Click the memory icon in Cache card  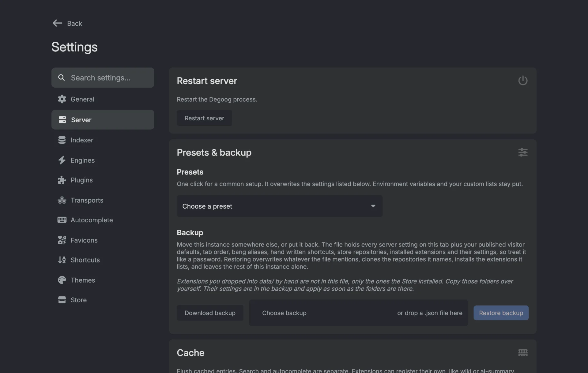tap(523, 353)
